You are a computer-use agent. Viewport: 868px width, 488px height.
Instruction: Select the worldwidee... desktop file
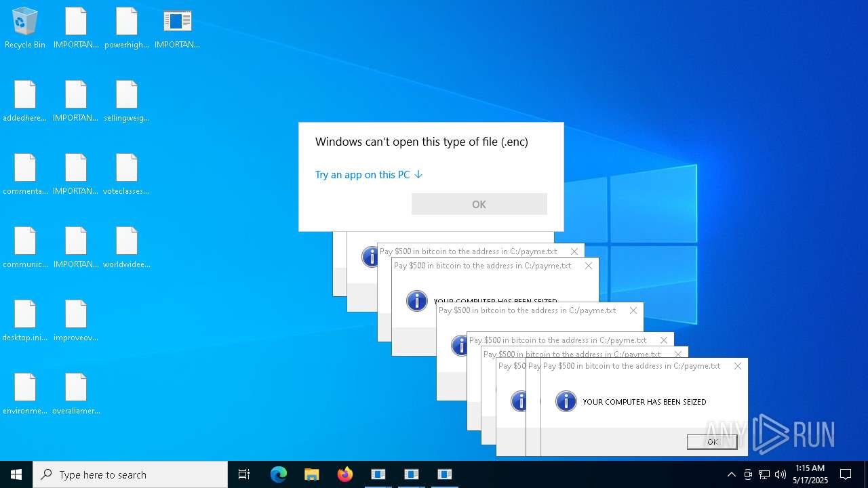pyautogui.click(x=127, y=248)
